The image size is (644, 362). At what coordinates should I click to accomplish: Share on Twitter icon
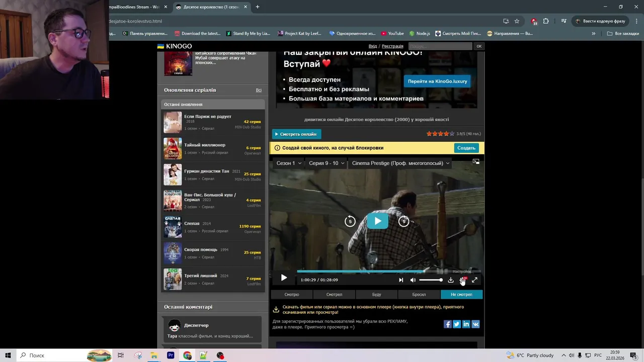pyautogui.click(x=457, y=324)
